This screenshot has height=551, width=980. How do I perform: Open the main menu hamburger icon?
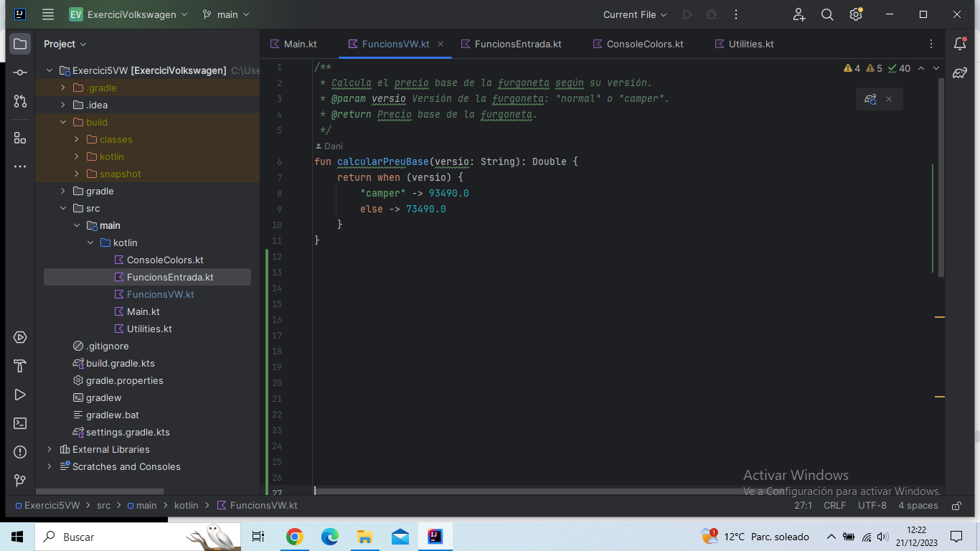pos(48,14)
